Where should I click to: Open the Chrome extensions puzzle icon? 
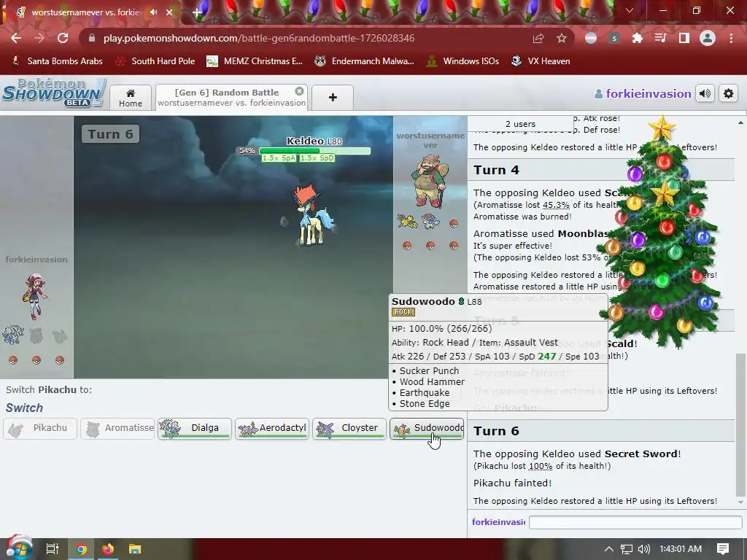[x=638, y=38]
